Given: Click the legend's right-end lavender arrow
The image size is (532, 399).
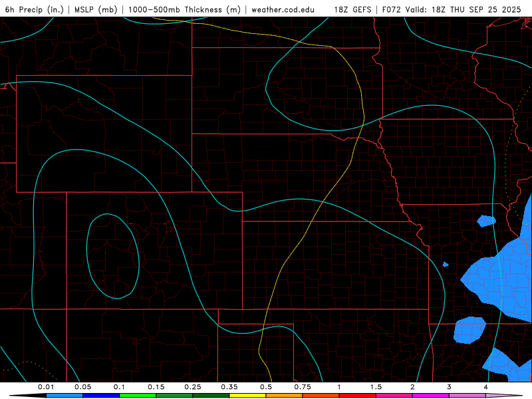Looking at the screenshot, I should tap(504, 396).
